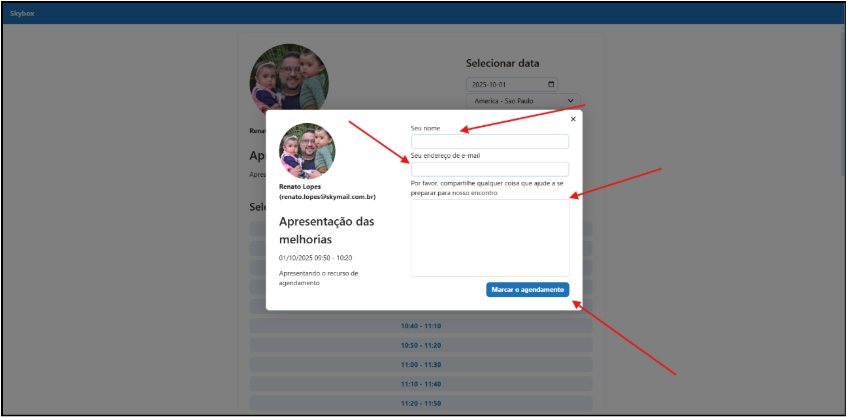Select the 11:10 - 11:40 time slot
Image resolution: width=846 pixels, height=417 pixels.
click(x=420, y=384)
